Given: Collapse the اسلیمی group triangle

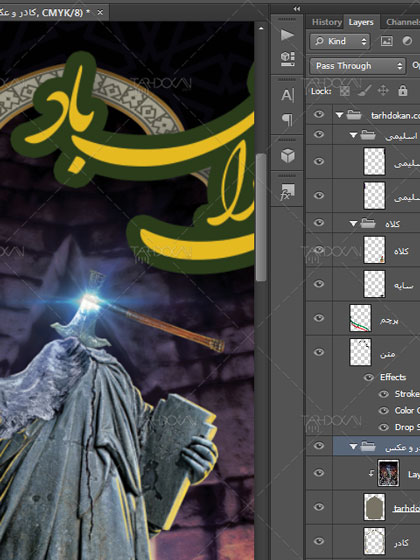Looking at the screenshot, I should coord(353,135).
